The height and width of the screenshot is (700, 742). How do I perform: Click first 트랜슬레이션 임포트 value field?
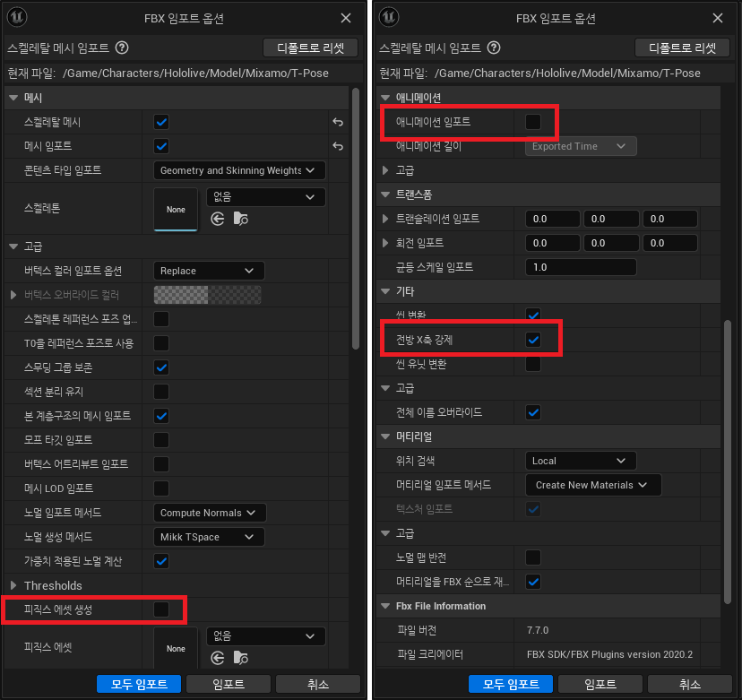pyautogui.click(x=553, y=219)
